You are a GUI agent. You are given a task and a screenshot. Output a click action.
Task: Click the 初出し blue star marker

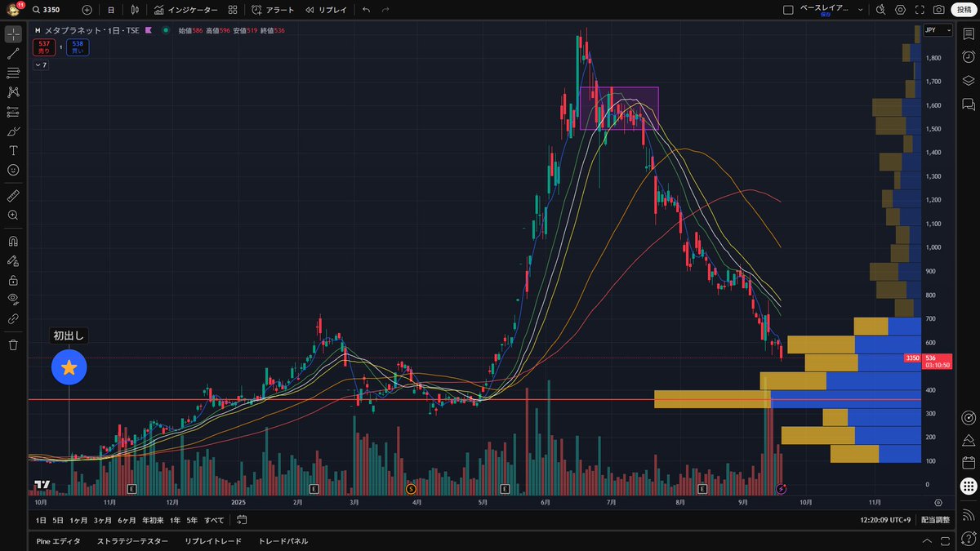click(69, 367)
